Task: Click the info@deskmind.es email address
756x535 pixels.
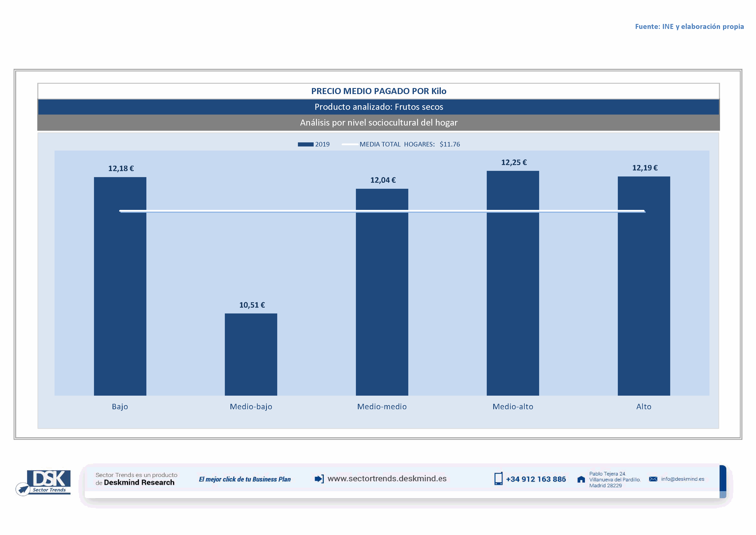Action: [682, 479]
